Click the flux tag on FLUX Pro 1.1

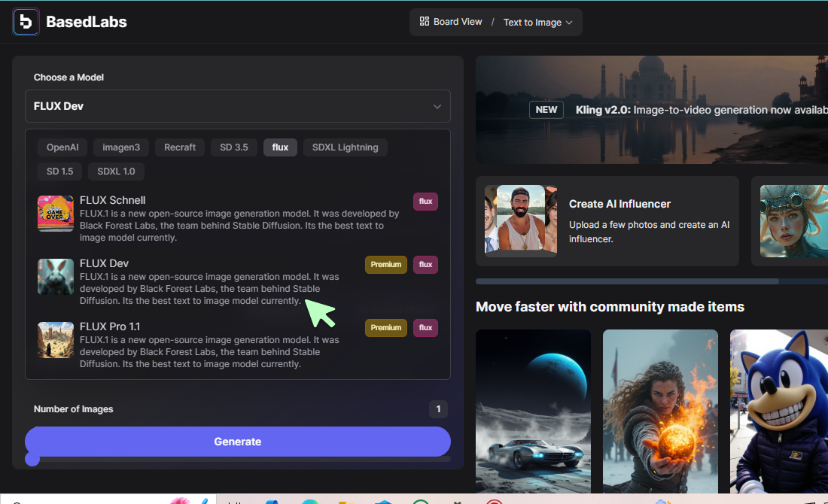(425, 328)
